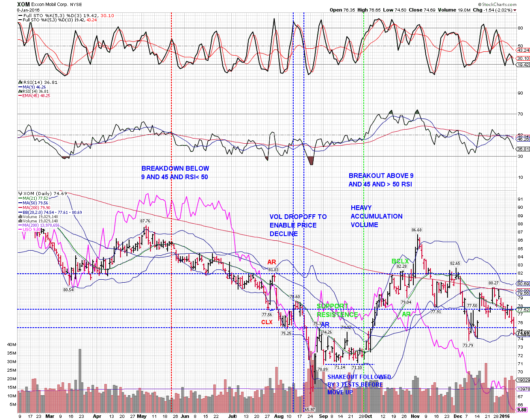This screenshot has width=530, height=420.
Task: Click the Nov label on the date axis
Action: [x=415, y=416]
